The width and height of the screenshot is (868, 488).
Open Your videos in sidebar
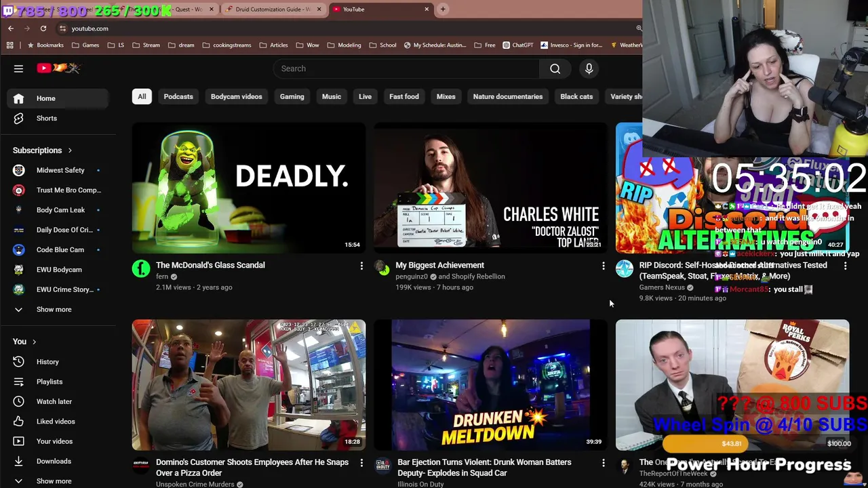[x=58, y=441]
